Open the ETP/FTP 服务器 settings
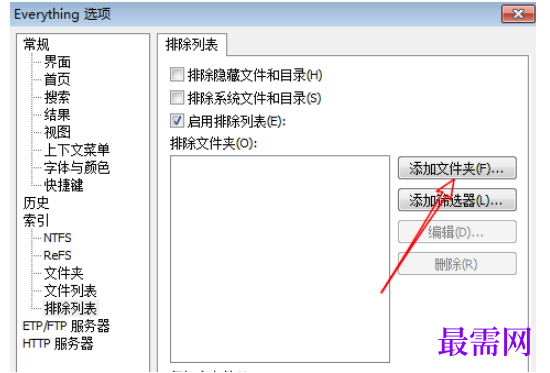The image size is (550, 373). point(66,326)
